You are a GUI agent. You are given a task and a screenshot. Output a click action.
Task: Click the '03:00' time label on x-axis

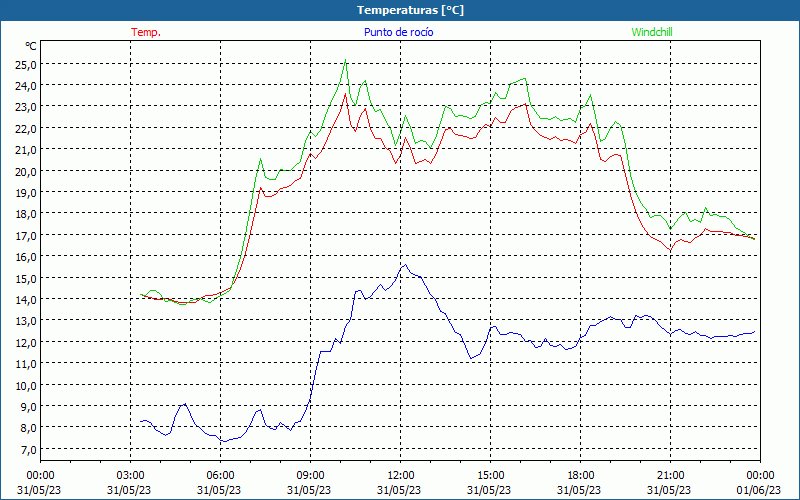(131, 476)
